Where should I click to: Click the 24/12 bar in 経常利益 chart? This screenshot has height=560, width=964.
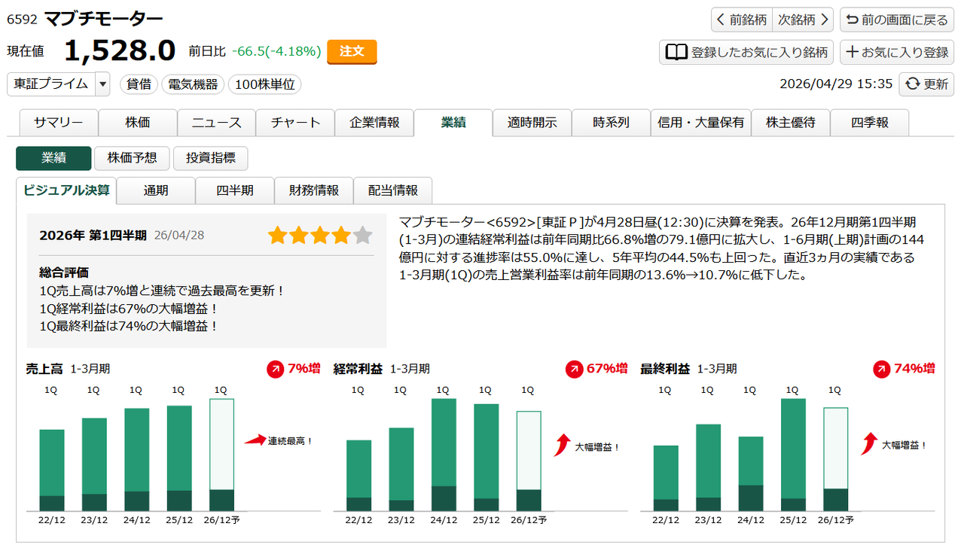click(x=444, y=455)
